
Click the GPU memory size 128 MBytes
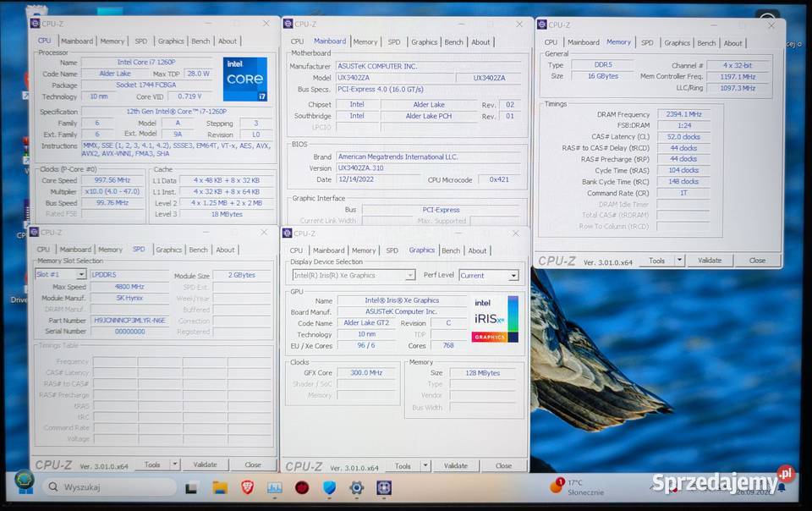click(x=483, y=373)
